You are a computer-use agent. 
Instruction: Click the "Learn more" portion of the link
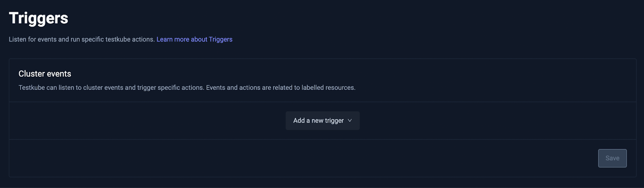point(173,39)
